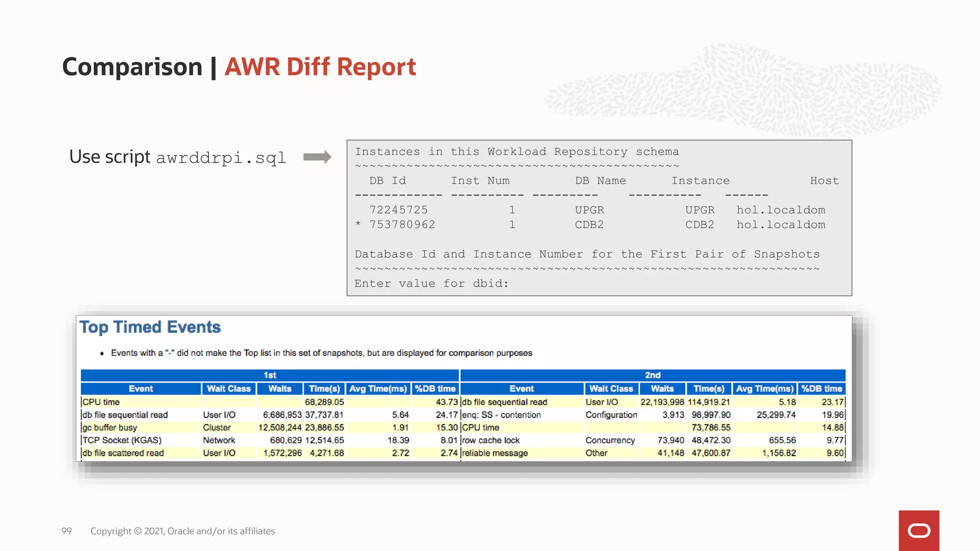The width and height of the screenshot is (980, 551).
Task: Click the word 'Comparison' in the title
Action: click(x=132, y=67)
